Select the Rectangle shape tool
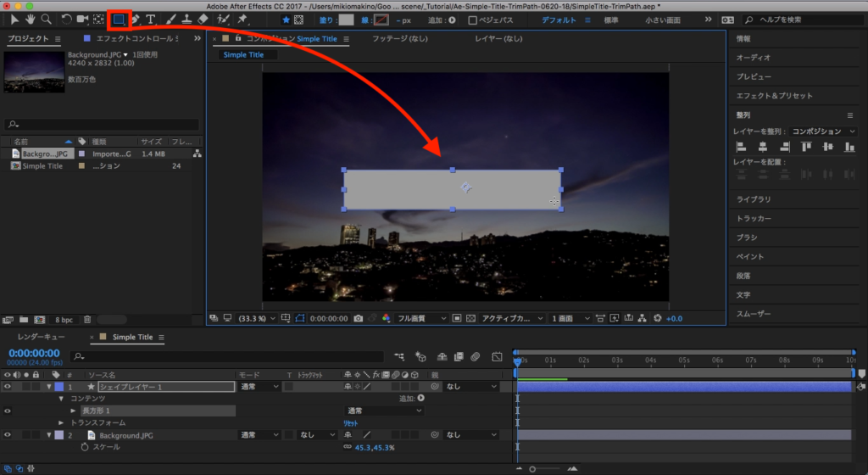This screenshot has width=868, height=475. (x=120, y=19)
